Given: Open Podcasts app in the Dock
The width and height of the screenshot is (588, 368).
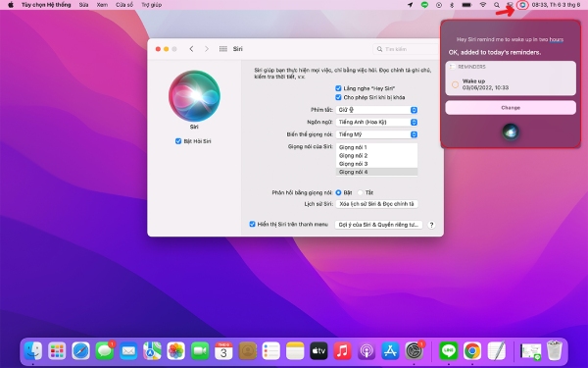Looking at the screenshot, I should (367, 351).
